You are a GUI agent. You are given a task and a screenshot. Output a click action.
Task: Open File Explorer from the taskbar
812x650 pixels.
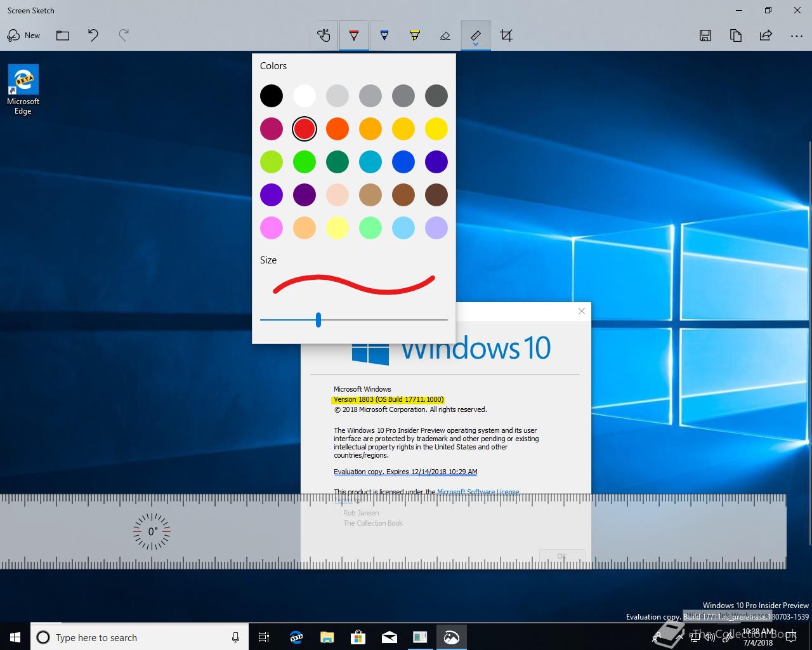coord(327,637)
